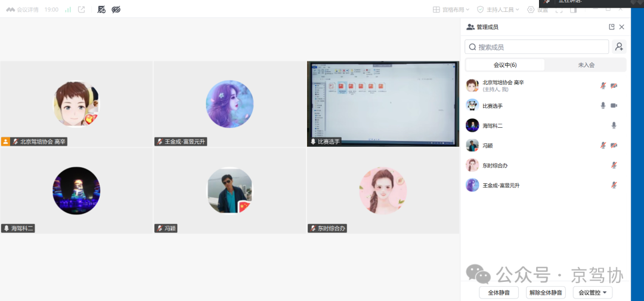
Task: Close the 管理成员 member panel
Action: click(622, 27)
